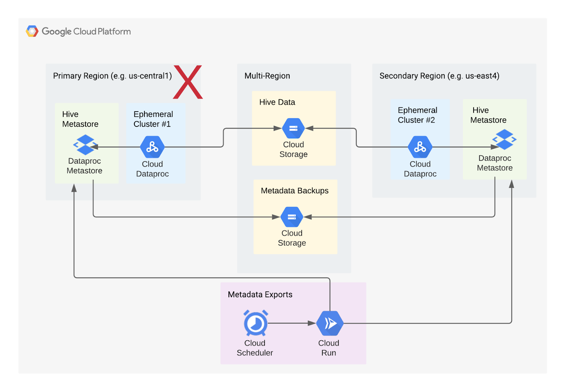Click the 'Primary Region (e.g. us-central1)' label
This screenshot has height=392, width=565.
113,76
